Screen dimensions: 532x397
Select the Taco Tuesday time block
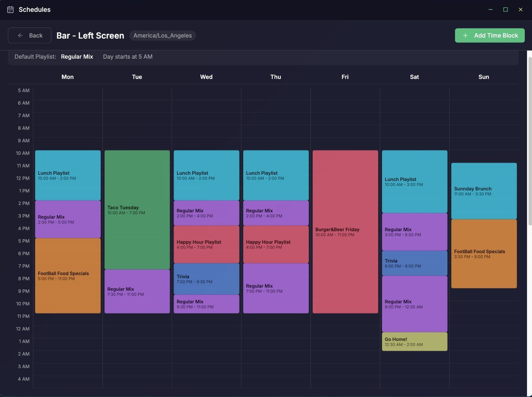point(137,210)
